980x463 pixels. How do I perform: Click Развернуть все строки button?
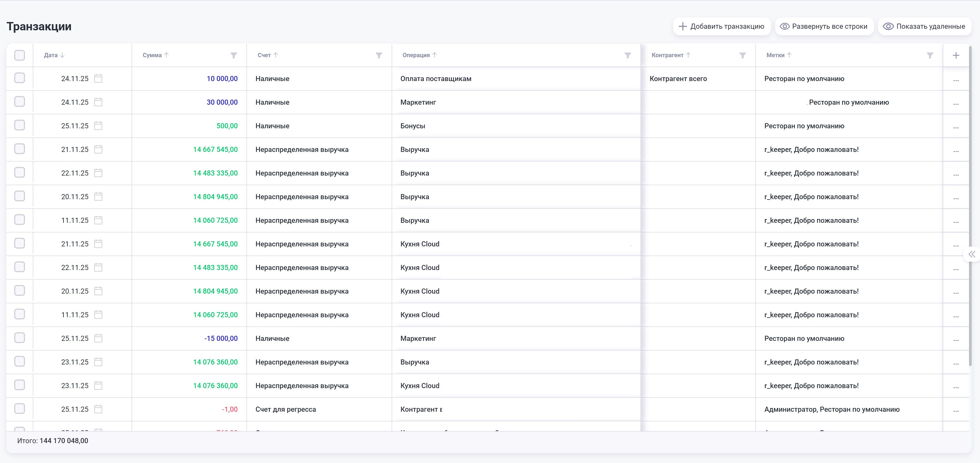pyautogui.click(x=824, y=26)
